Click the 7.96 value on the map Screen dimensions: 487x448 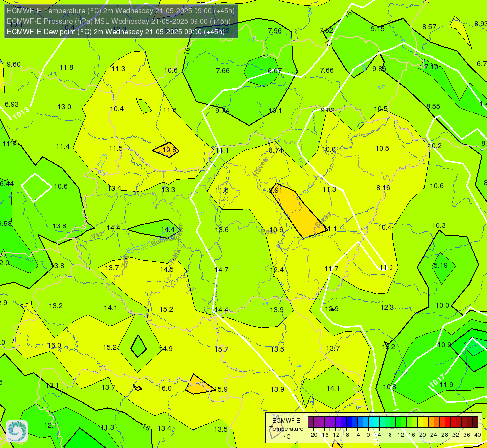275,31
